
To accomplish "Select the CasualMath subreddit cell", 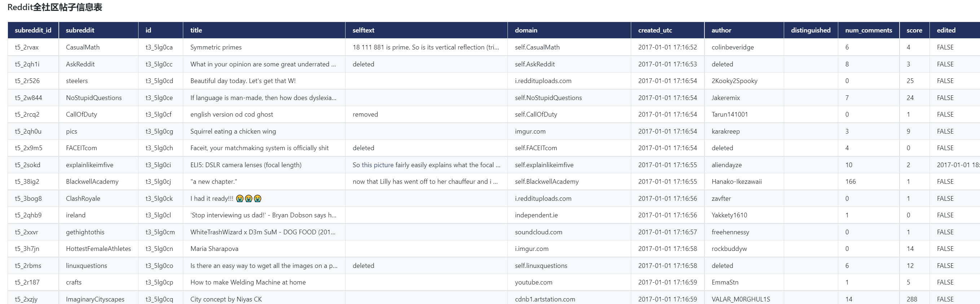I will tap(98, 47).
